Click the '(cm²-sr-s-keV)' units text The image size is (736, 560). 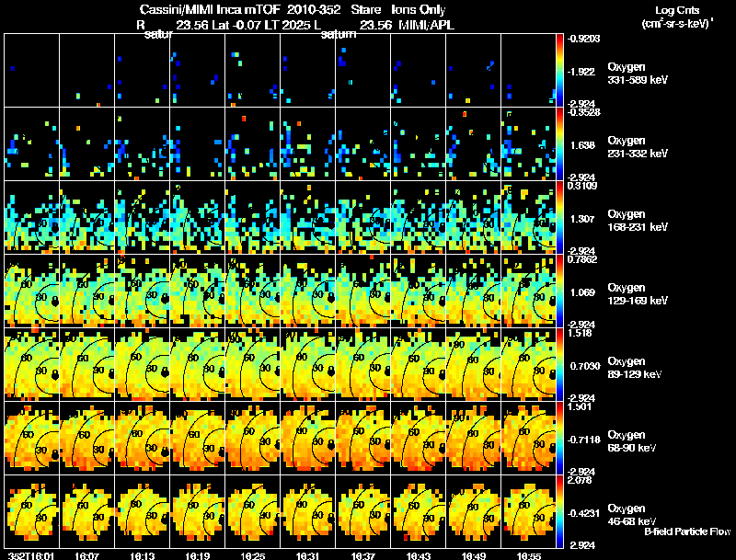tap(677, 23)
